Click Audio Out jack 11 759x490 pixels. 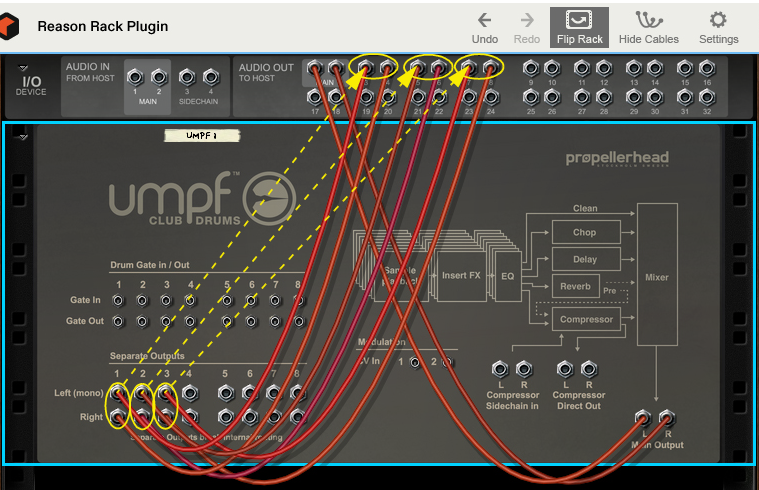pyautogui.click(x=582, y=68)
